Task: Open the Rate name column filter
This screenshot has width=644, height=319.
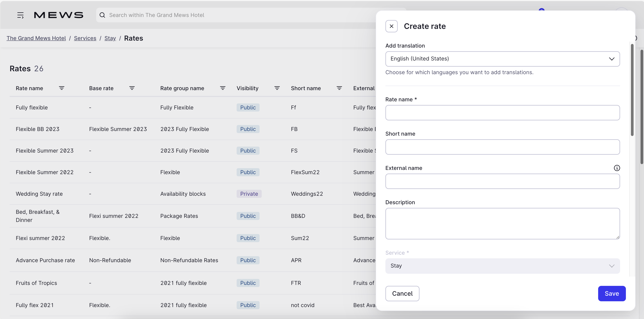Action: pos(62,88)
